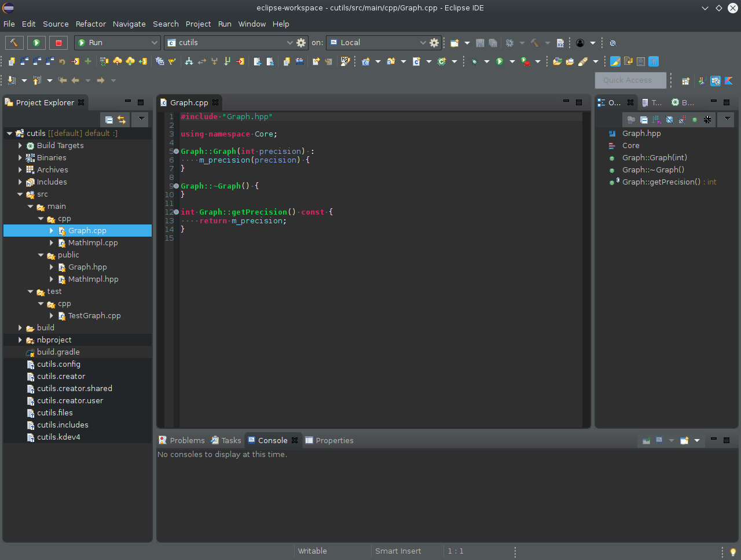Select build.gradle in Project Explorer
The height and width of the screenshot is (560, 741).
(x=58, y=352)
